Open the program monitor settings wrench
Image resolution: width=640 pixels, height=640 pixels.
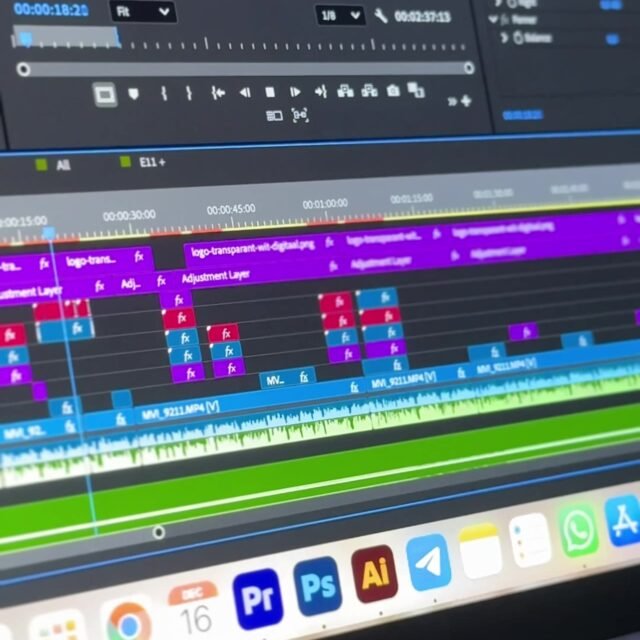(380, 16)
